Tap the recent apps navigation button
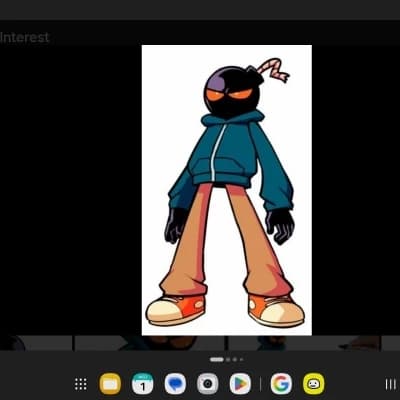This screenshot has height=400, width=400. [390, 384]
